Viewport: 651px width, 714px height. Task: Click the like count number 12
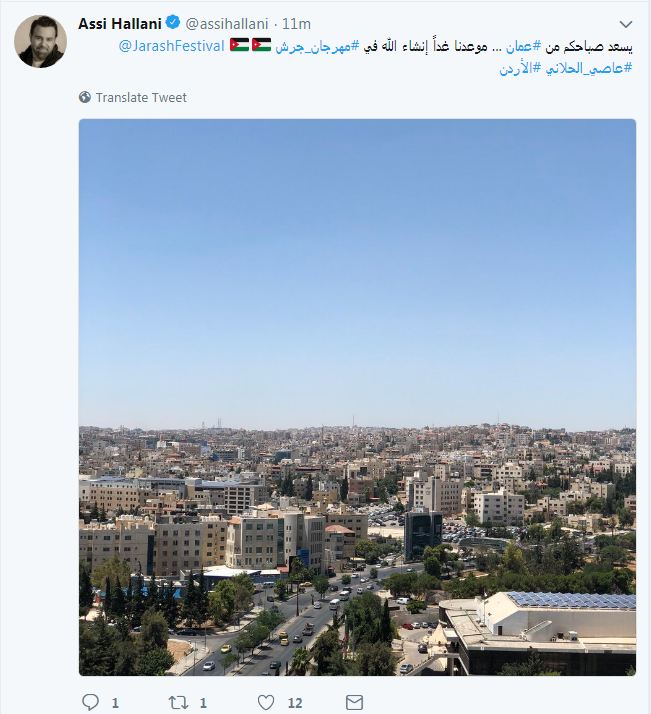[x=295, y=703]
